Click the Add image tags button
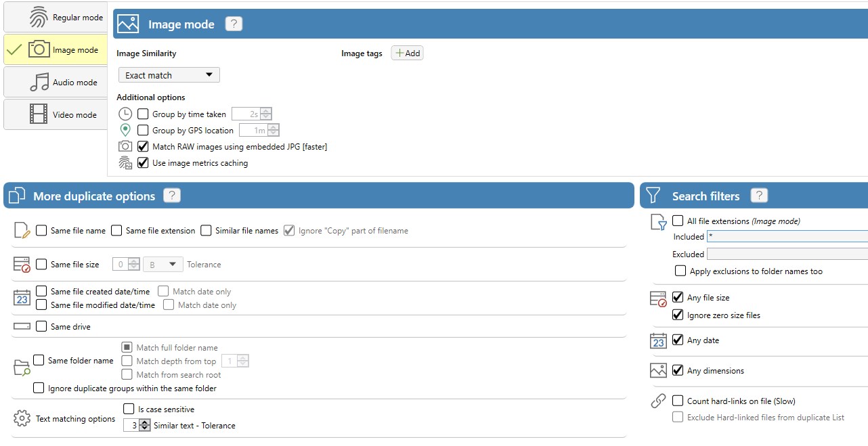Screen dimensions: 868x446 point(407,53)
